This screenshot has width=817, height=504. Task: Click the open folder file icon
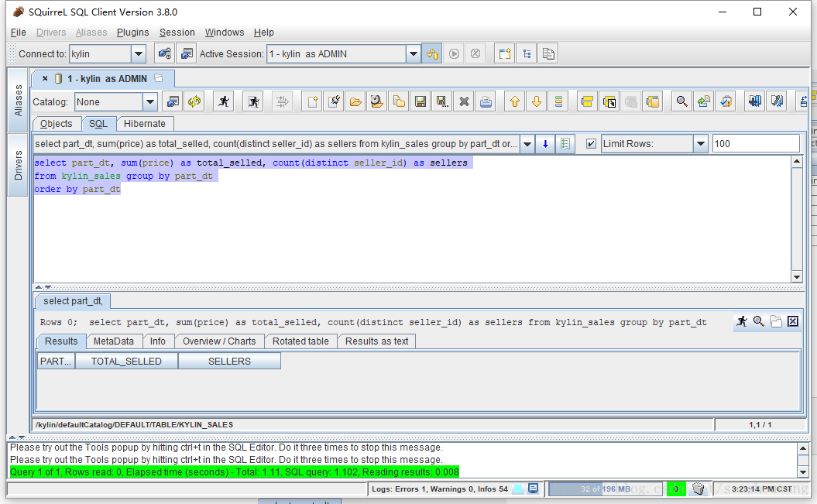click(x=355, y=101)
